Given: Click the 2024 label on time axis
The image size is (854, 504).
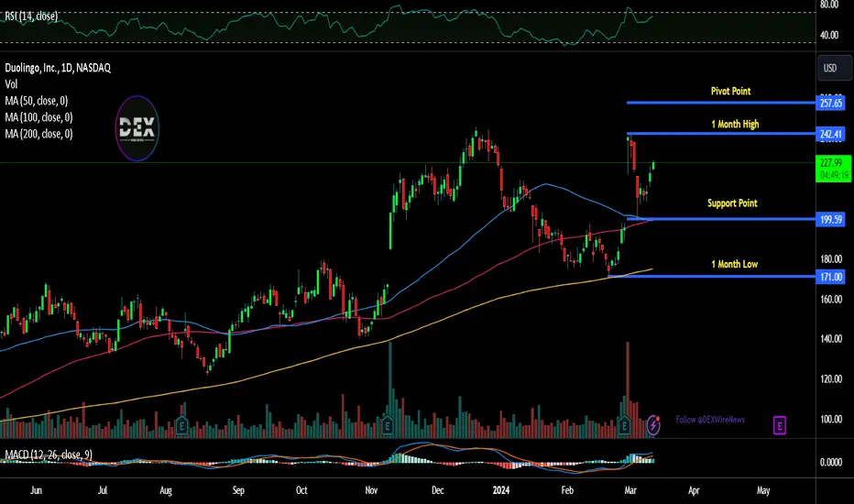Looking at the screenshot, I should [500, 490].
